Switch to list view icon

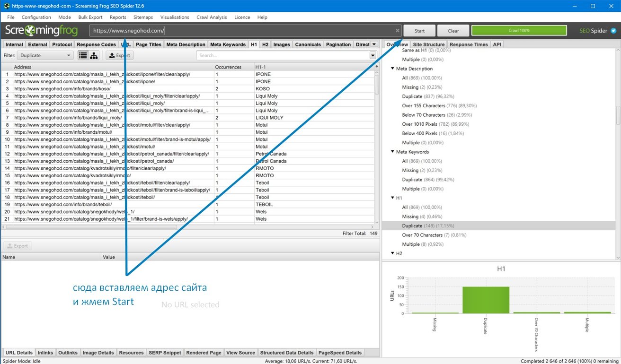tap(83, 55)
